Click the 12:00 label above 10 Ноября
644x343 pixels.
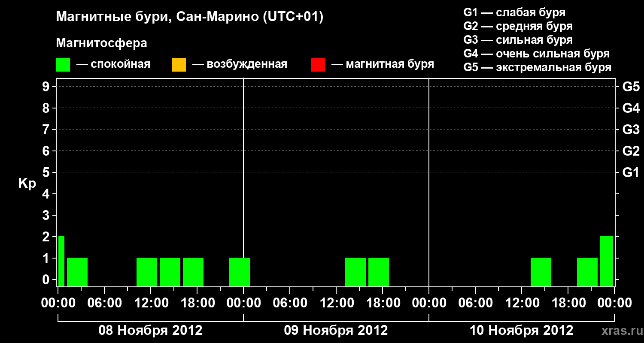tap(522, 303)
